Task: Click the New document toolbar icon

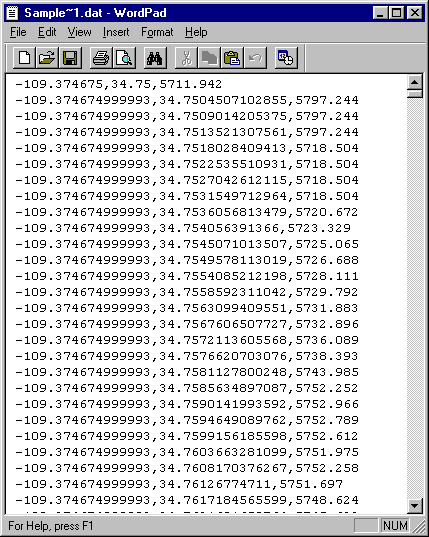Action: pos(24,58)
